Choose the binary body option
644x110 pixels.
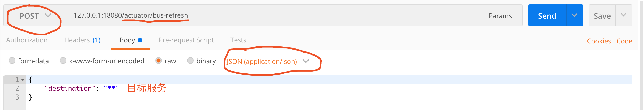pyautogui.click(x=190, y=61)
